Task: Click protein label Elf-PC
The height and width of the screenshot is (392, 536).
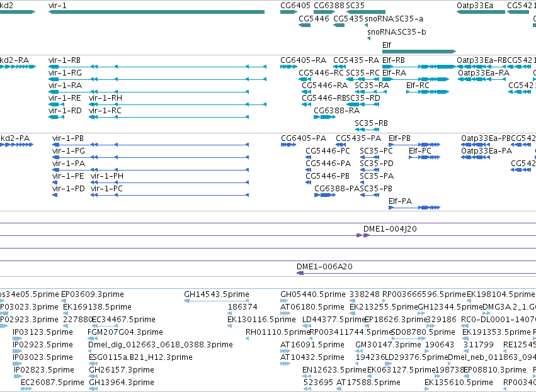Action: 419,151
